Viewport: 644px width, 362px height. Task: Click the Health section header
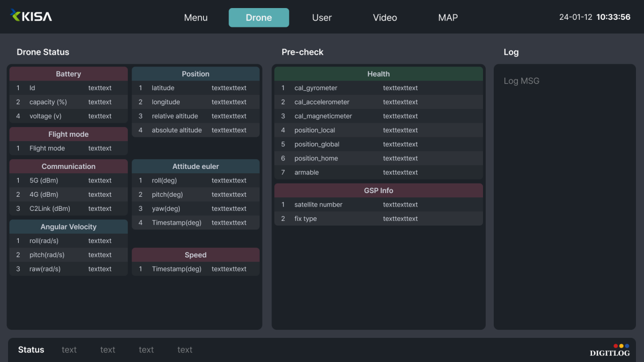coord(378,74)
